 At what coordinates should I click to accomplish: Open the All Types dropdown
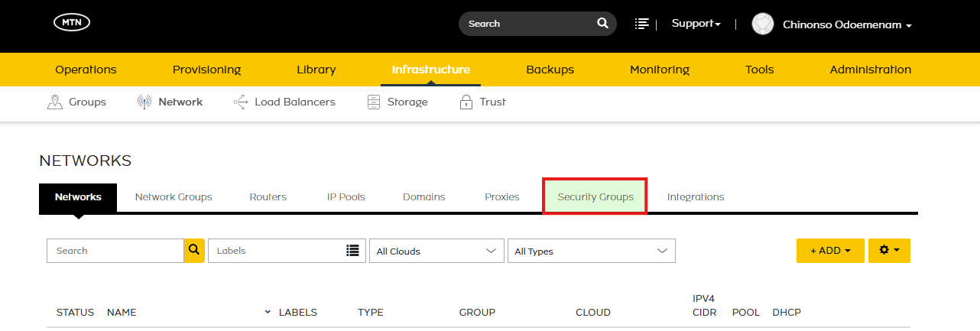(x=592, y=251)
